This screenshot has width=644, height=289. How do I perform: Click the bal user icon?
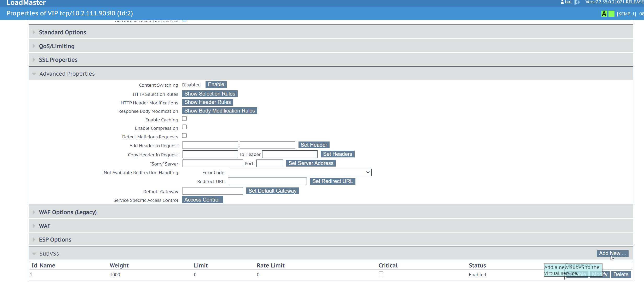coord(562,2)
